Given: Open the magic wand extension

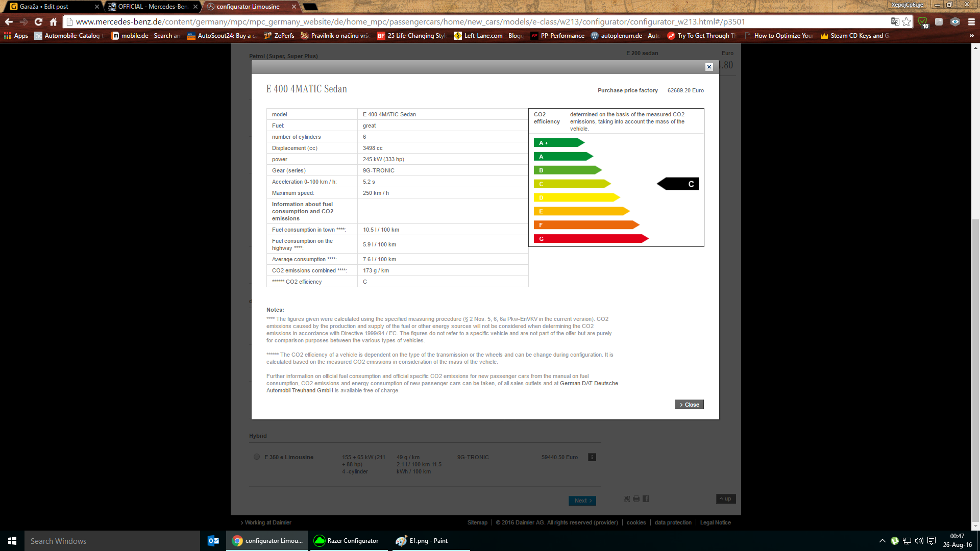Looking at the screenshot, I should (x=939, y=21).
